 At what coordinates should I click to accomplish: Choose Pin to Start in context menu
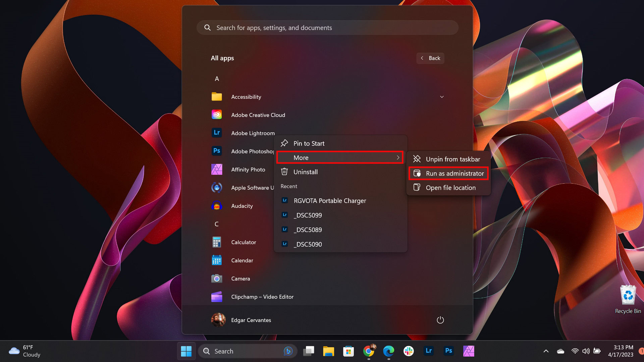(x=309, y=143)
